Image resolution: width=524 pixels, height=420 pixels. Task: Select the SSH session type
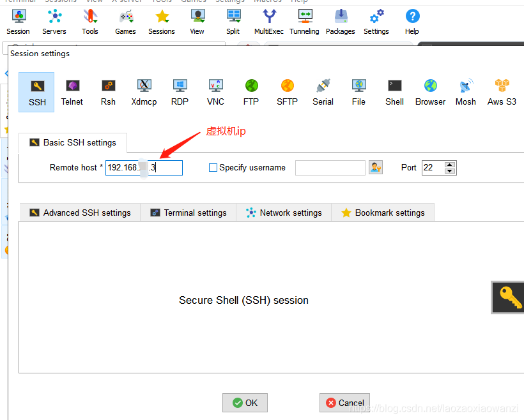tap(36, 92)
